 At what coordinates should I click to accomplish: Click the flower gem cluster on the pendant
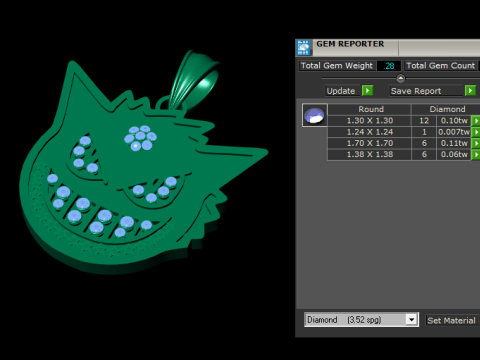[x=140, y=138]
